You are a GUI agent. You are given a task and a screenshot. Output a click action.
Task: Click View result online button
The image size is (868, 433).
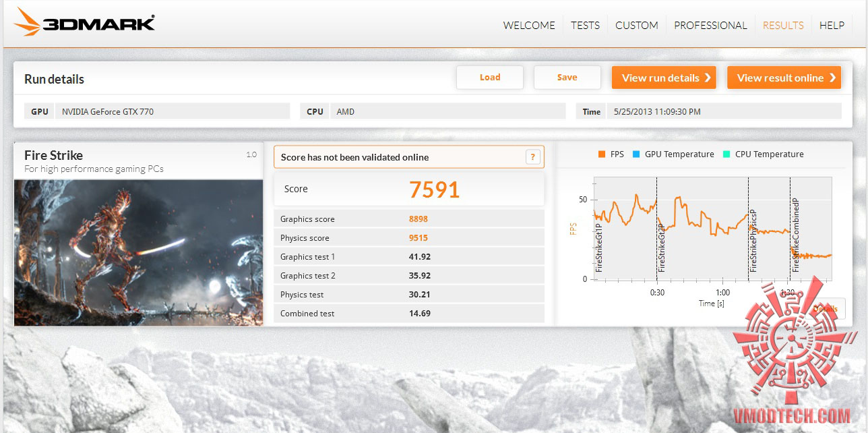coord(784,78)
